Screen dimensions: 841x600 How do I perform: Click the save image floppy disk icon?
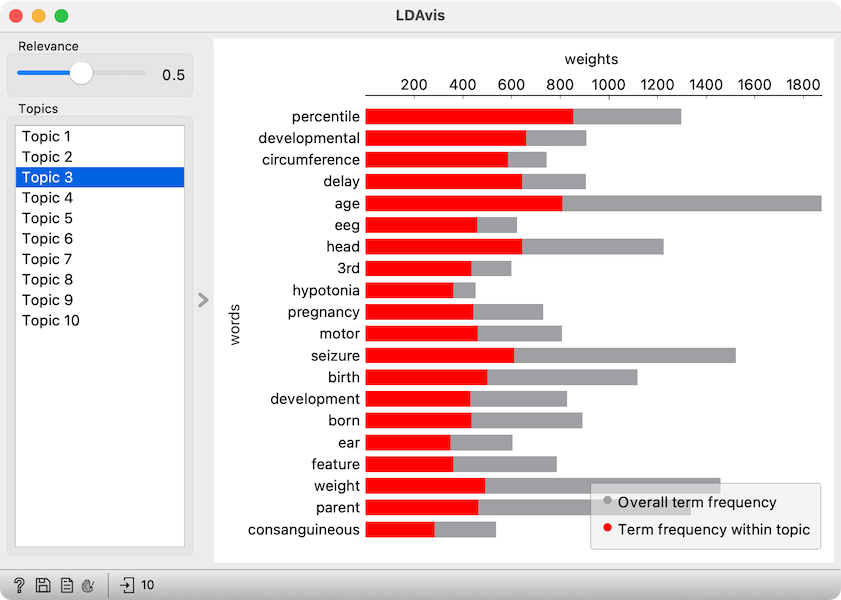click(x=43, y=584)
